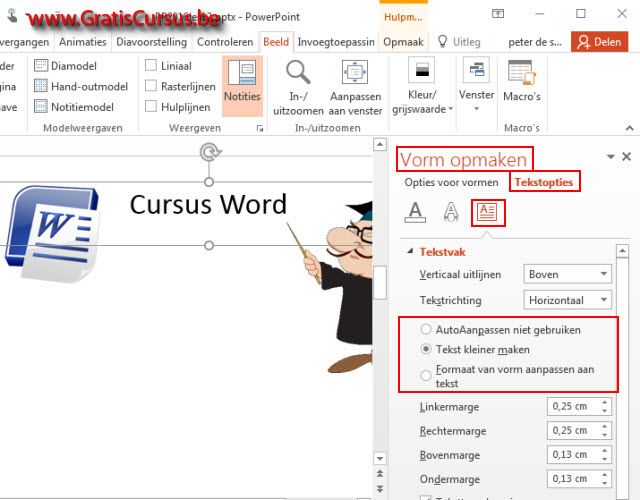Decrease the Bovenmarge value

[604, 459]
